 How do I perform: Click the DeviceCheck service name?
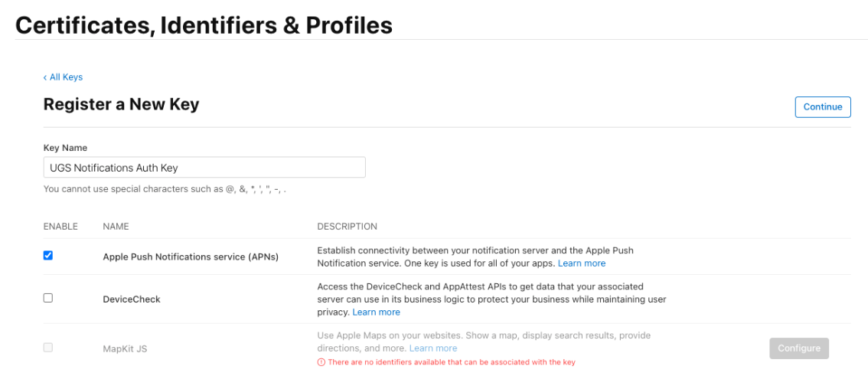click(x=132, y=299)
